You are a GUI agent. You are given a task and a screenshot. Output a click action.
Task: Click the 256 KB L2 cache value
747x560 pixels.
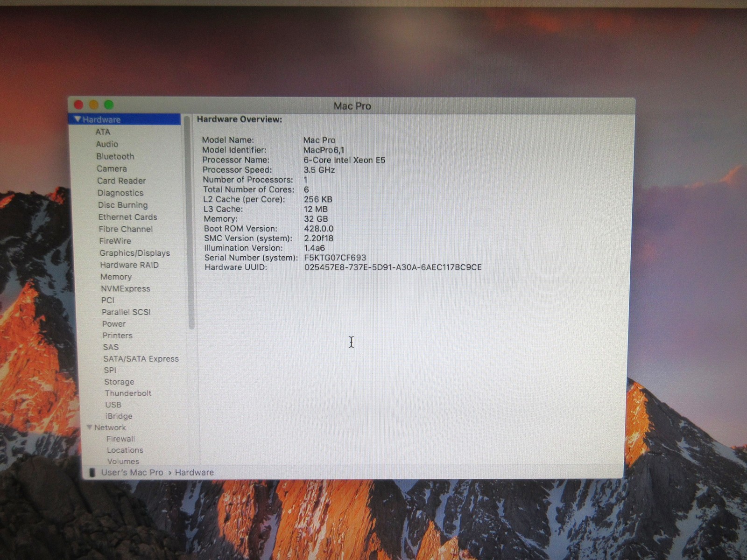(x=318, y=199)
